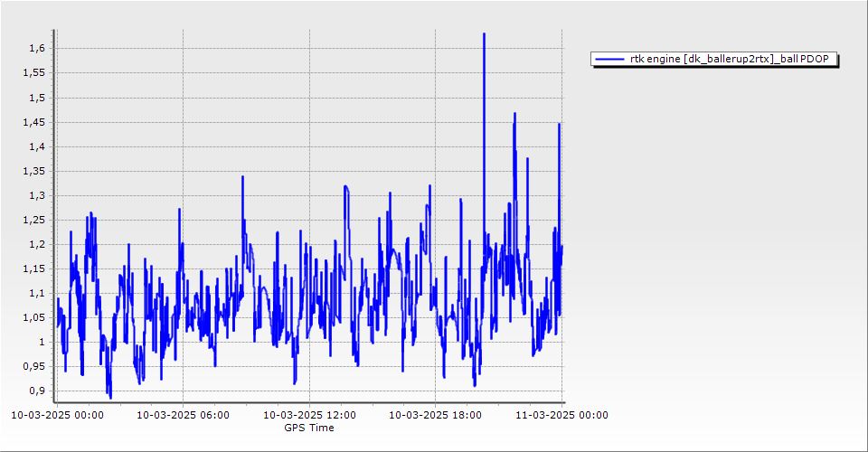The image size is (868, 452).
Task: Click the blue legend line sample
Action: 609,59
